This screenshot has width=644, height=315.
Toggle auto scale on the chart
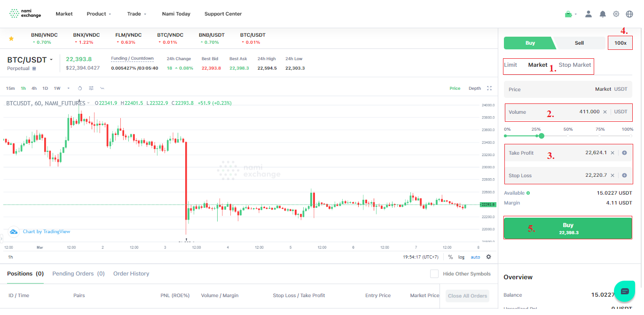coord(476,257)
